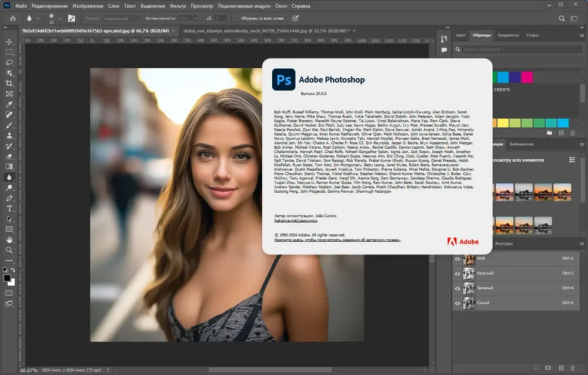Click the search magnifier in options bar
The image size is (588, 375).
pos(562,18)
